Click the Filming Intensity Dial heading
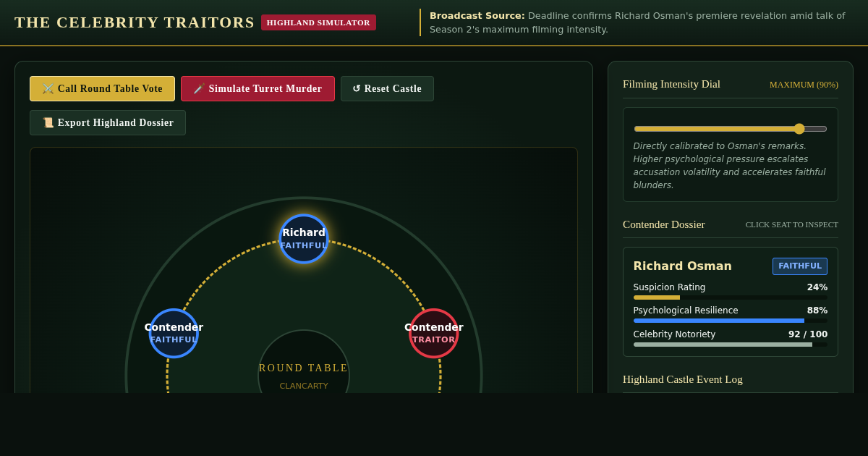868x456 pixels. click(x=671, y=84)
